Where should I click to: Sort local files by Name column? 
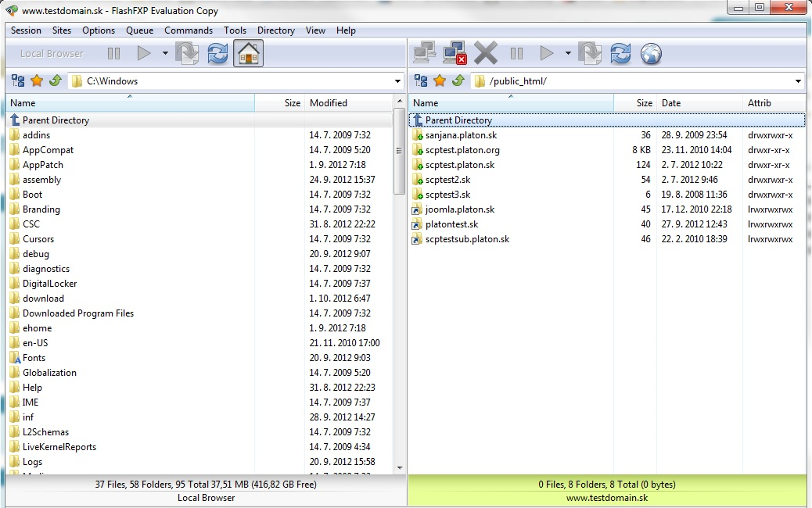pyautogui.click(x=130, y=103)
